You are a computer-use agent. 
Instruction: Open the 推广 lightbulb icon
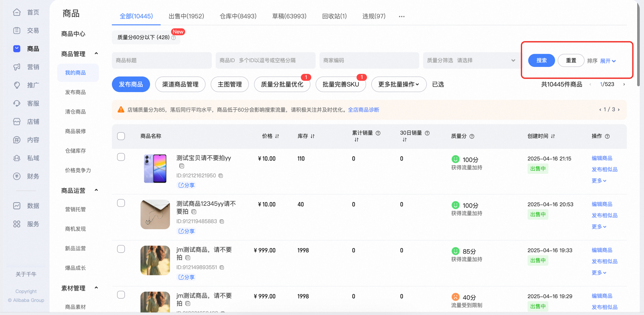click(x=17, y=85)
